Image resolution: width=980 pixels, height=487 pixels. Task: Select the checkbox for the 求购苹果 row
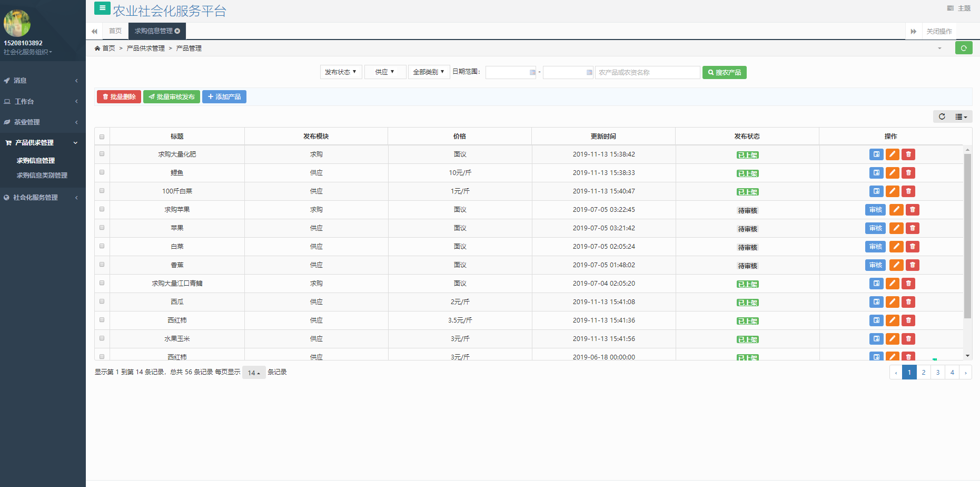(102, 209)
